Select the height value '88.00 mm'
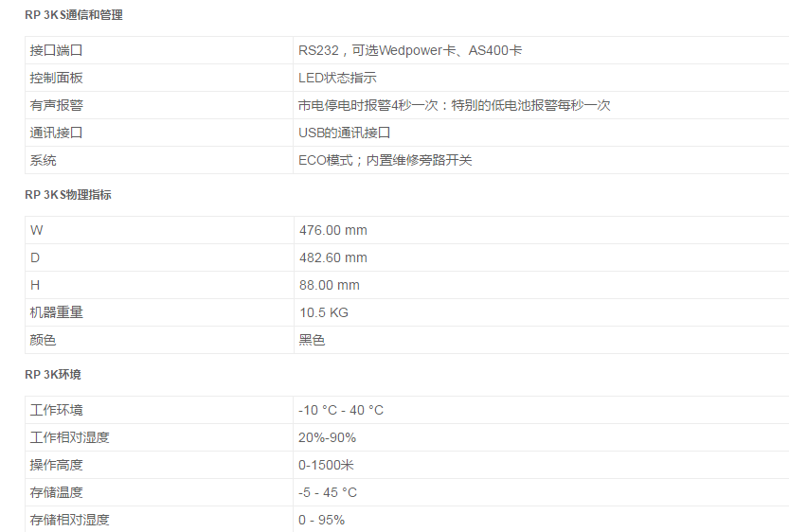789x532 pixels. pos(329,285)
